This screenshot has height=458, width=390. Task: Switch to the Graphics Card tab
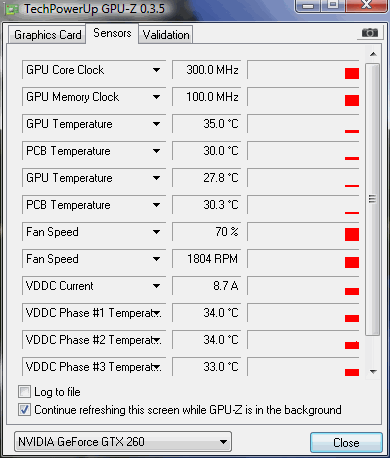(x=47, y=35)
